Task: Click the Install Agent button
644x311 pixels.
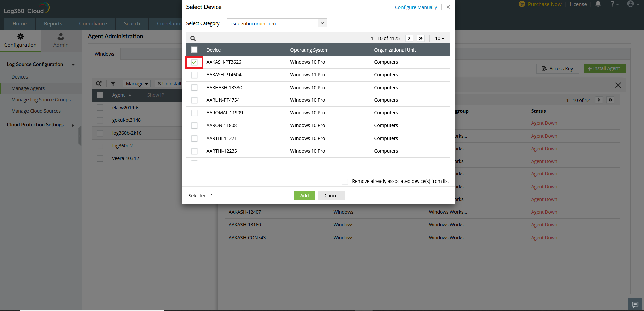Action: (605, 68)
